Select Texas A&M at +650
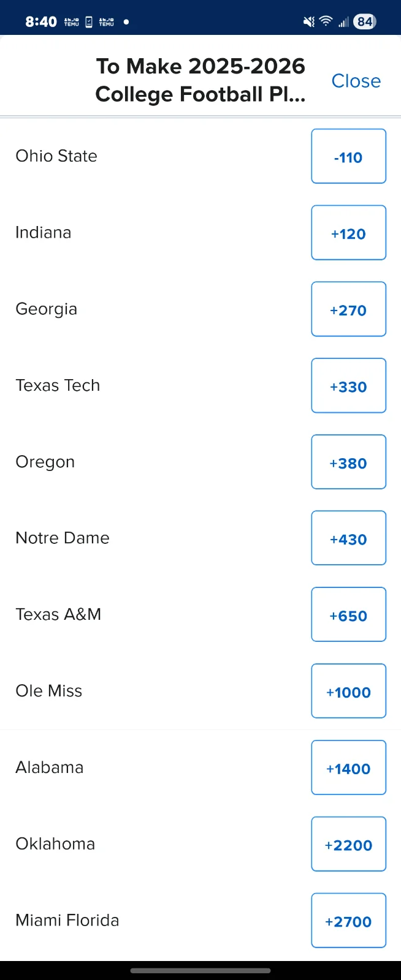The width and height of the screenshot is (401, 980). [348, 614]
